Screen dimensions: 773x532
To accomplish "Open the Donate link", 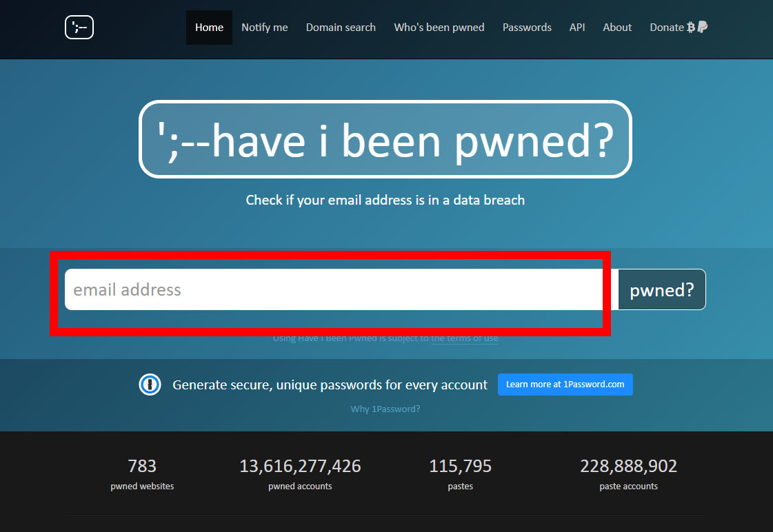I will click(x=679, y=28).
